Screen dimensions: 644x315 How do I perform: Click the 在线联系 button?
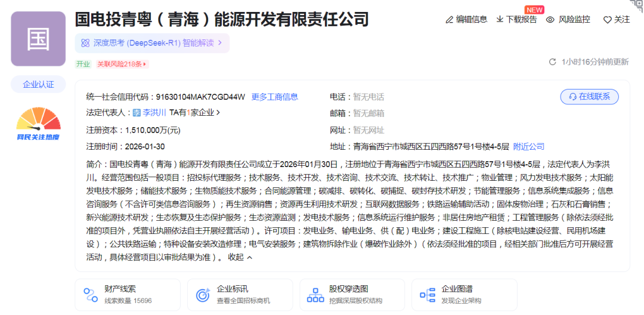pyautogui.click(x=589, y=97)
